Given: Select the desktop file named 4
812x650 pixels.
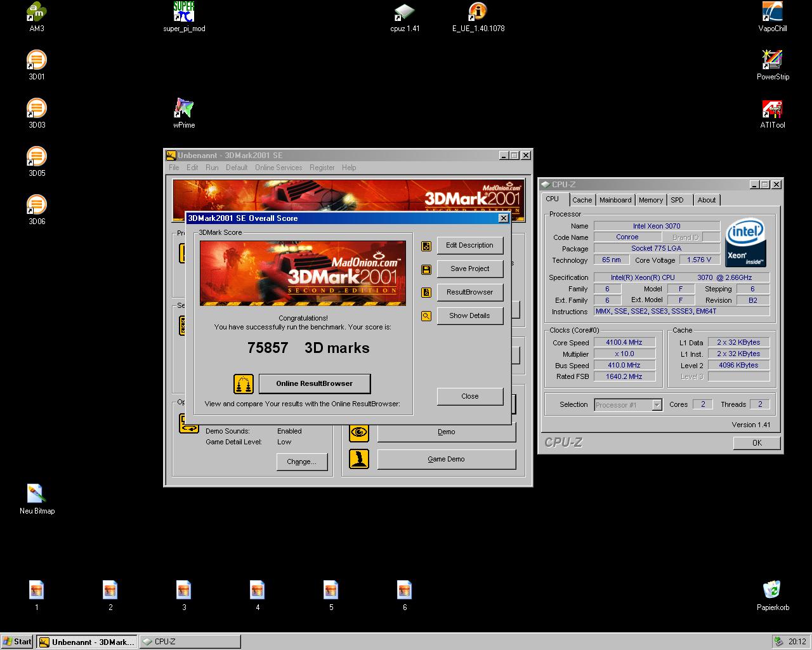Looking at the screenshot, I should (258, 591).
